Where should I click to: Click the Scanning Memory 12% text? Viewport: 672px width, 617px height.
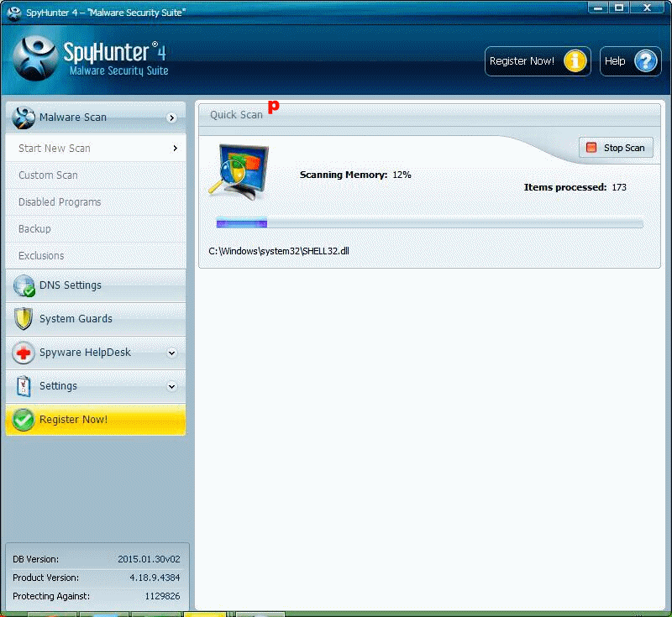355,175
